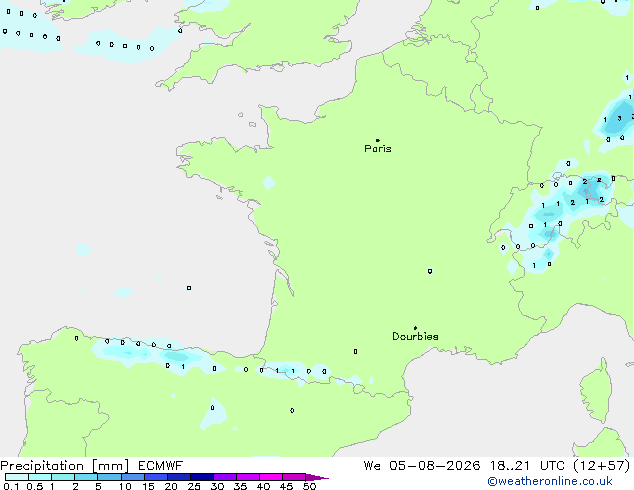Click the ECMWF model name text

pos(161,466)
